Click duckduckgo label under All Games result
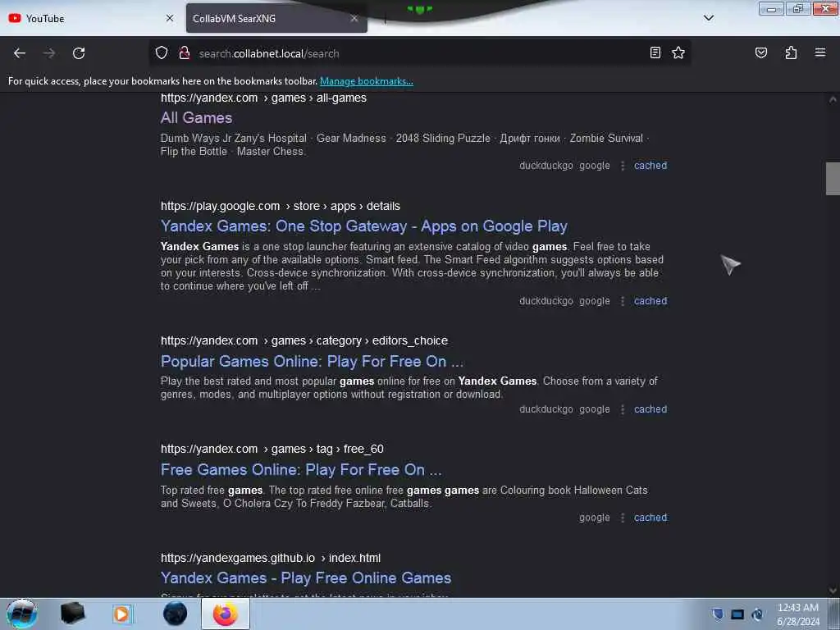Image resolution: width=840 pixels, height=630 pixels. [x=546, y=166]
